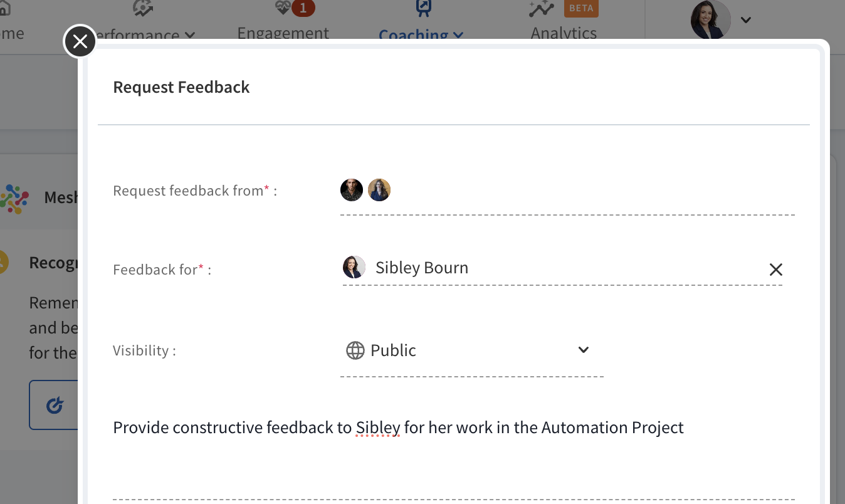This screenshot has height=504, width=845.
Task: Click the Performance gauge icon
Action: pos(143,8)
